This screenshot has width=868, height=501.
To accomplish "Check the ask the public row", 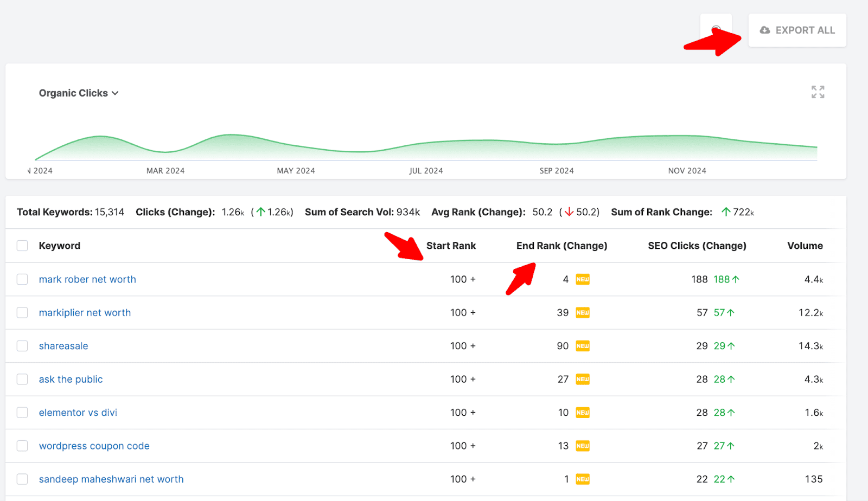I will (22, 380).
